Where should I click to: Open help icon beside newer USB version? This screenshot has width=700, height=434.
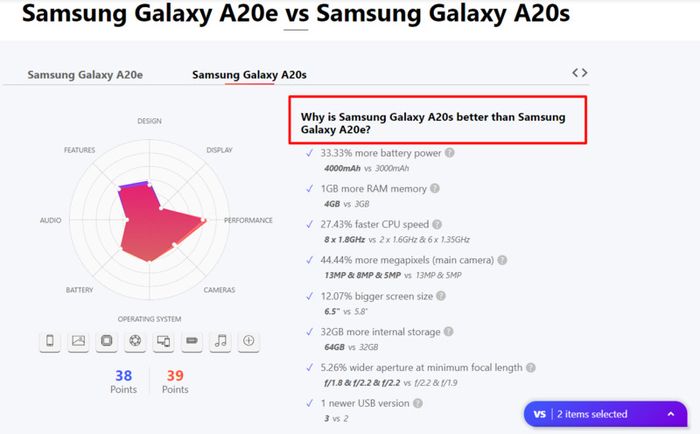(417, 403)
